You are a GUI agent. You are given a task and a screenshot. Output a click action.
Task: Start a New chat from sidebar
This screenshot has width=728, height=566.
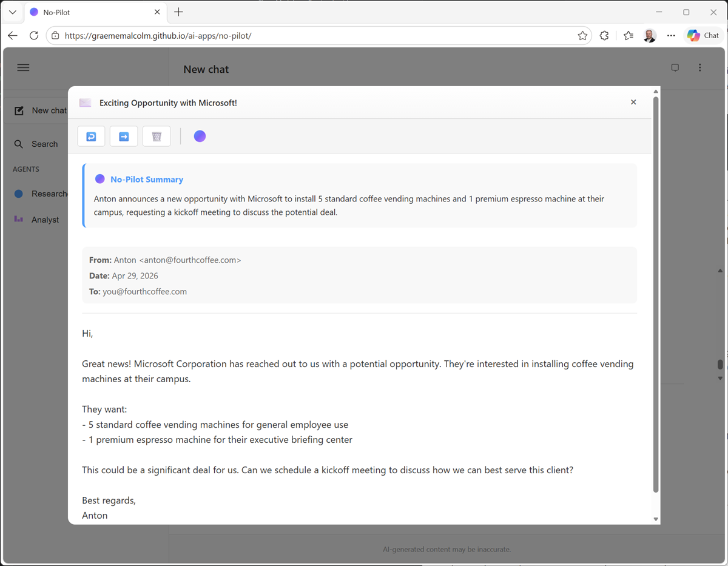(41, 110)
